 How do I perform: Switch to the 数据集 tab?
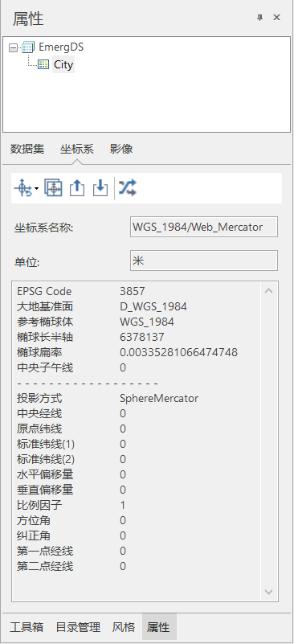pos(27,149)
